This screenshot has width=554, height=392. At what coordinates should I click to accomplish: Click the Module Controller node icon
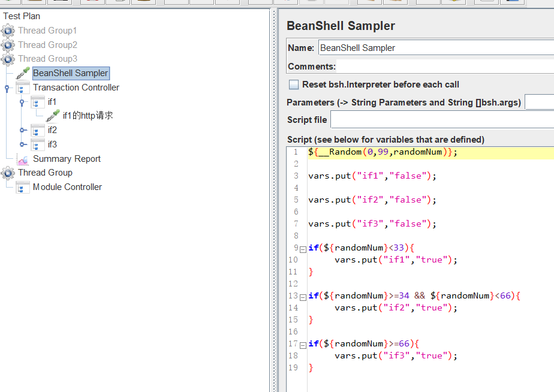click(23, 187)
